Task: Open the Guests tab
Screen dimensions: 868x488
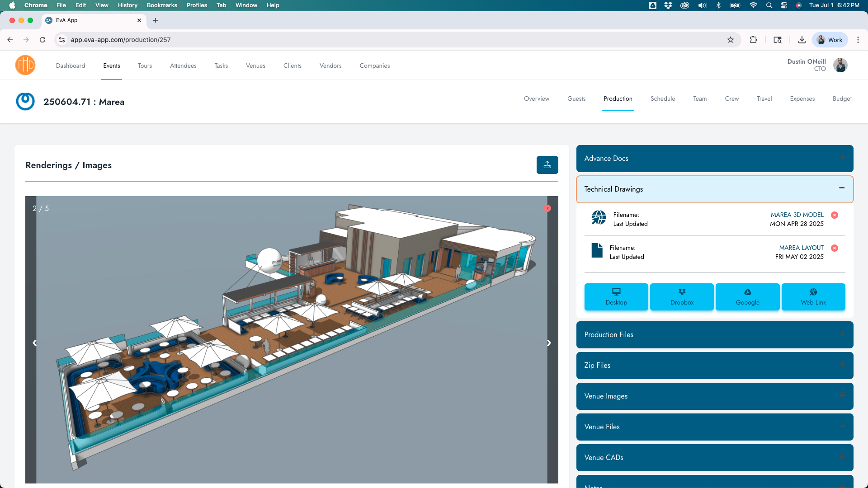Action: 576,99
